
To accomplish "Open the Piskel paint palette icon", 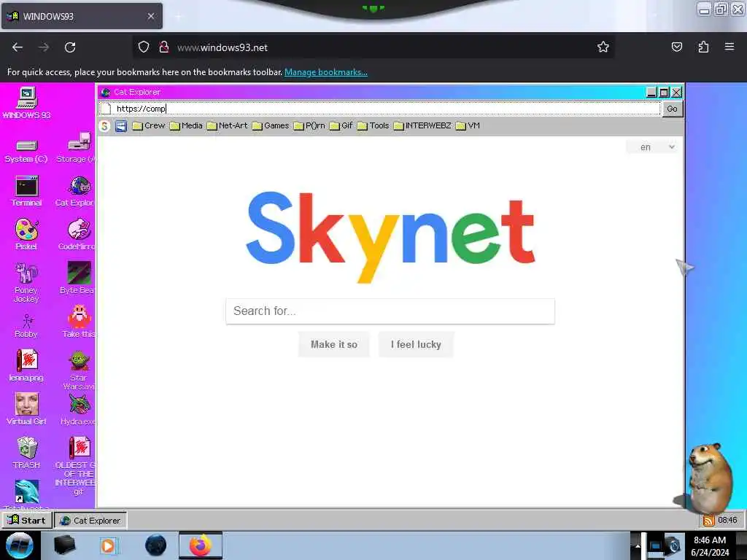I will [26, 234].
